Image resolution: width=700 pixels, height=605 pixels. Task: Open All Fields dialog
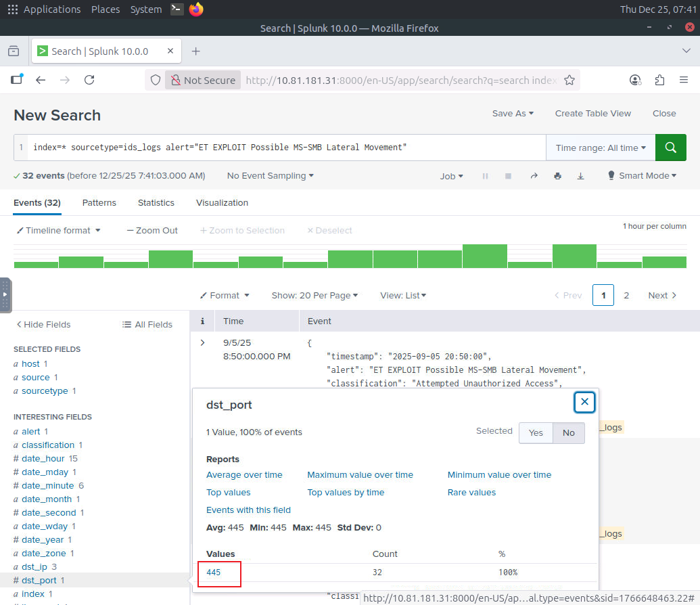point(147,324)
